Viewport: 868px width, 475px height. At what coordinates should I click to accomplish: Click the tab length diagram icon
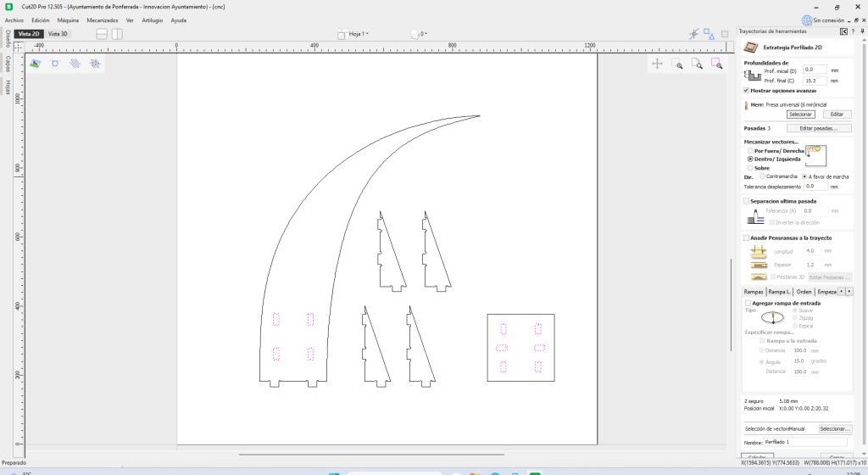pyautogui.click(x=758, y=253)
